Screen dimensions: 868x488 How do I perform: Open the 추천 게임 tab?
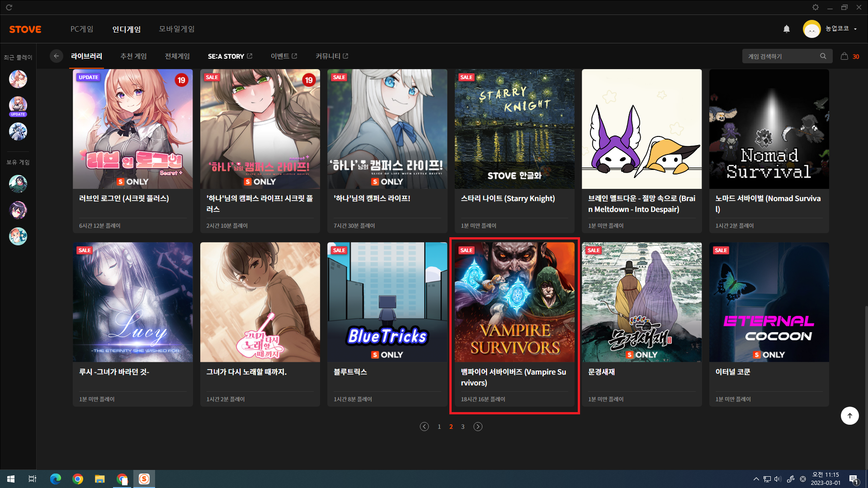pyautogui.click(x=133, y=56)
